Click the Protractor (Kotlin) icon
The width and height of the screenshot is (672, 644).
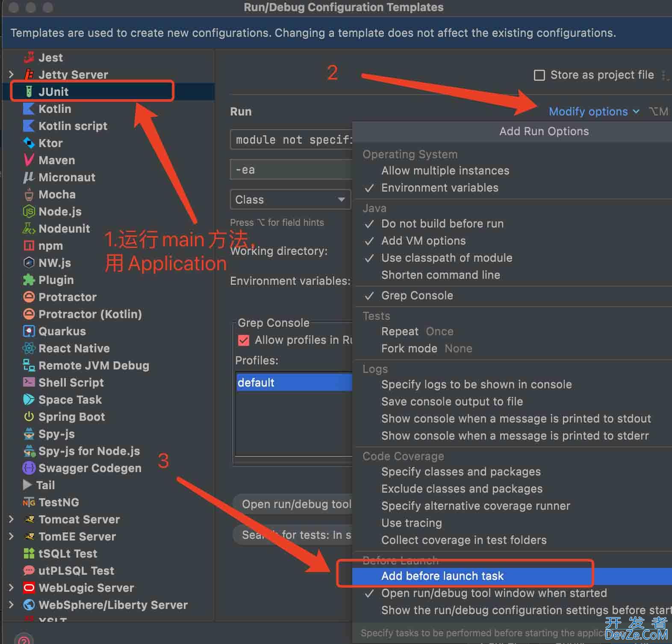pyautogui.click(x=29, y=314)
